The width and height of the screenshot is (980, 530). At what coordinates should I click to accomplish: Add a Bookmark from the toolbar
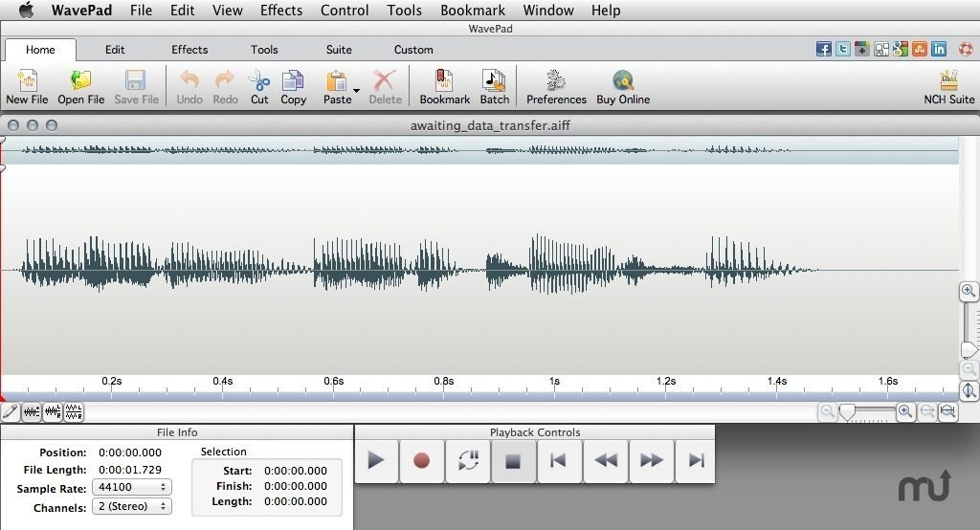click(444, 87)
